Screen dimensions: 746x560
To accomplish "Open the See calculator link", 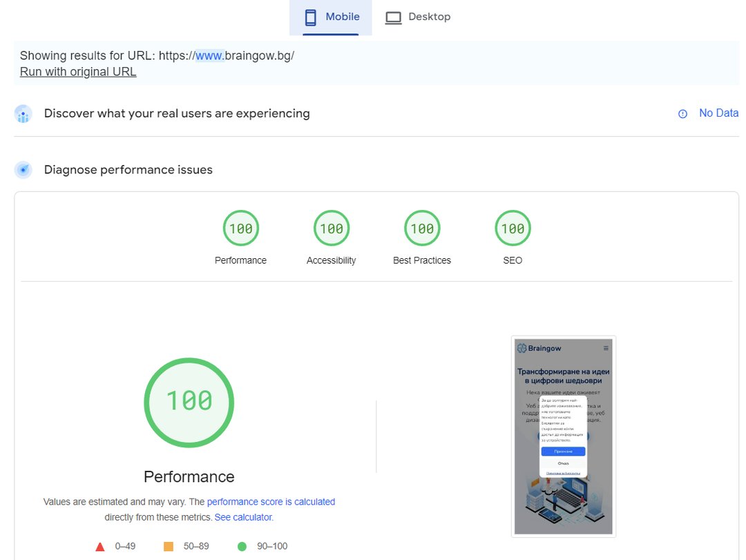I will pos(244,517).
